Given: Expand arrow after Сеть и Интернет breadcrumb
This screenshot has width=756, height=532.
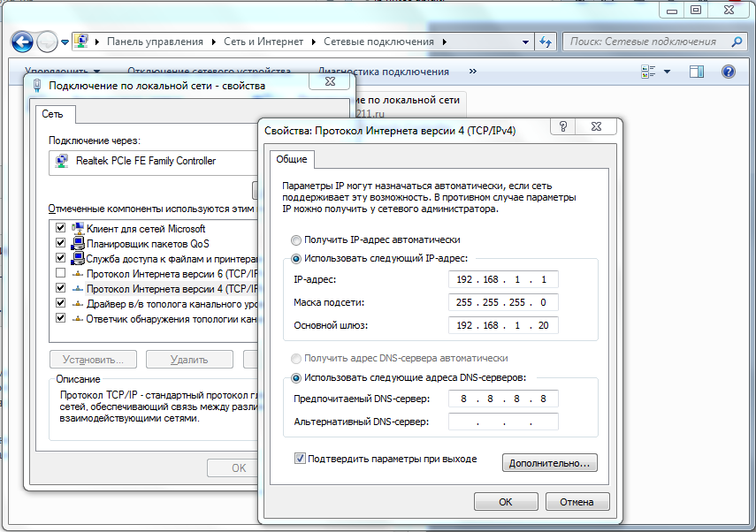Looking at the screenshot, I should click(314, 42).
